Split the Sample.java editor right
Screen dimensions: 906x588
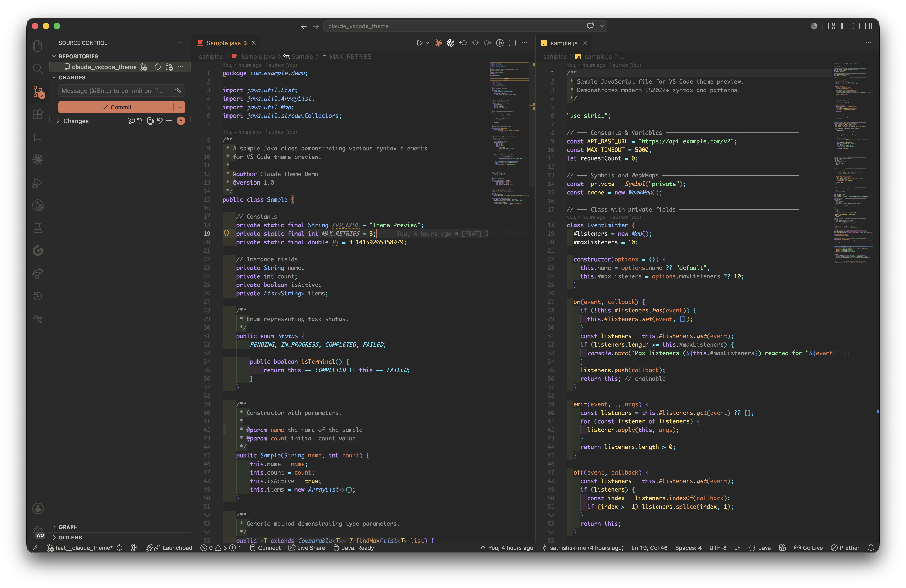point(512,43)
